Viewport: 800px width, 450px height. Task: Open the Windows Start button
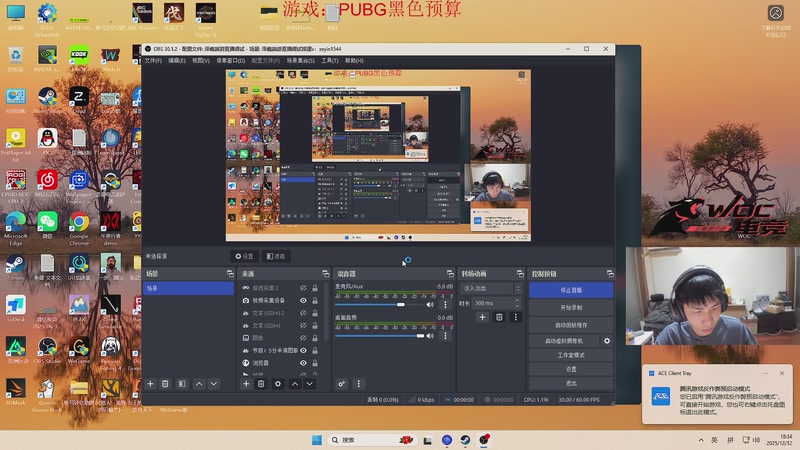(317, 440)
